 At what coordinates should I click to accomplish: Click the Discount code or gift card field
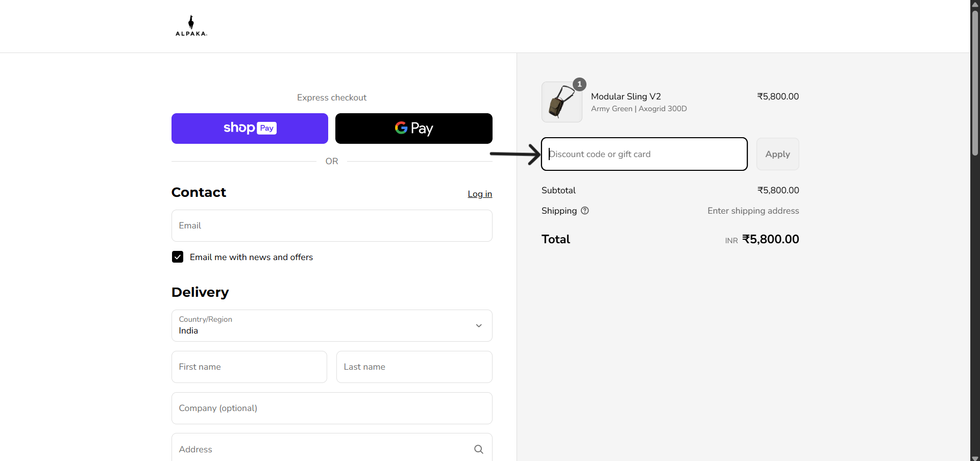tap(644, 154)
